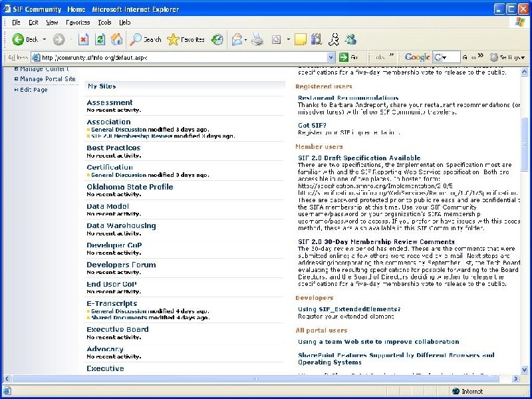Click the Edit page toolbar icon

point(277,40)
